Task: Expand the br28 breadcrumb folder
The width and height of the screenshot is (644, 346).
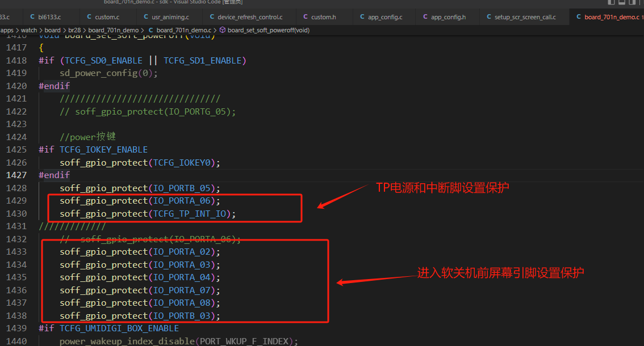Action: pyautogui.click(x=74, y=30)
